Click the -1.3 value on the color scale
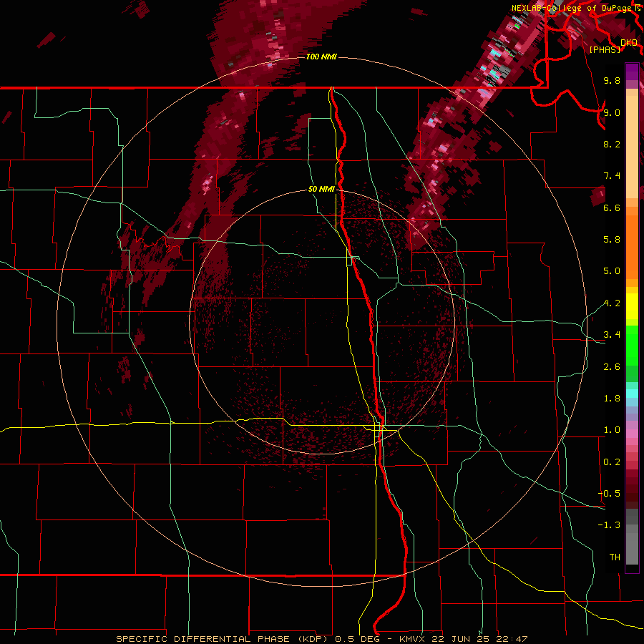 [x=609, y=525]
